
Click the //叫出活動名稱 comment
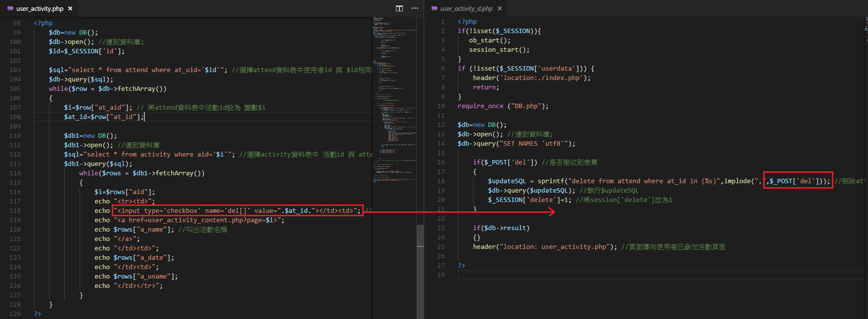[x=203, y=230]
